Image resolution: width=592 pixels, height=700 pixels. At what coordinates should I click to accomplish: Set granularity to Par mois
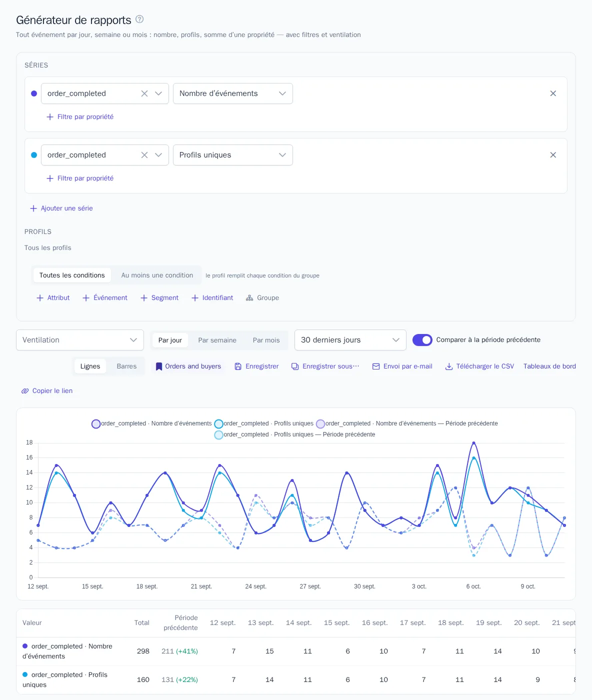pos(266,340)
